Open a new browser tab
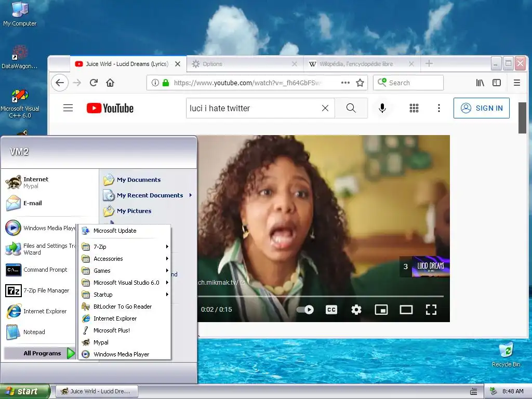This screenshot has height=399, width=532. [429, 63]
